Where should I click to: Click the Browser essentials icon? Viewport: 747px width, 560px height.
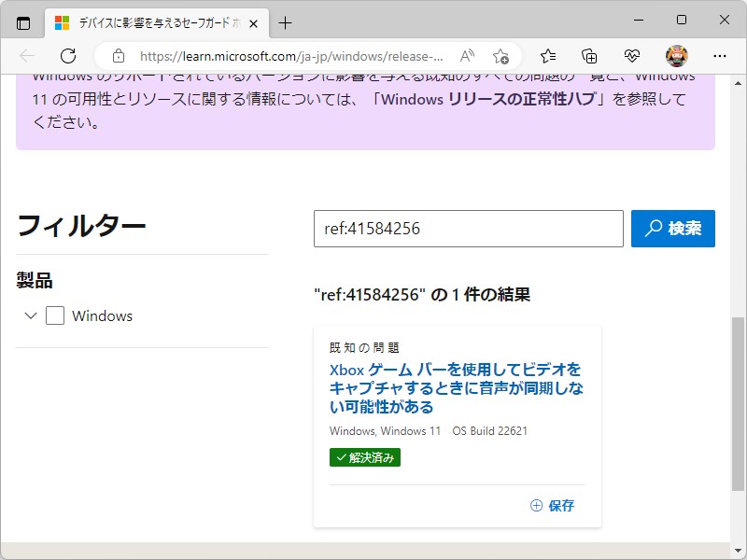coord(632,56)
